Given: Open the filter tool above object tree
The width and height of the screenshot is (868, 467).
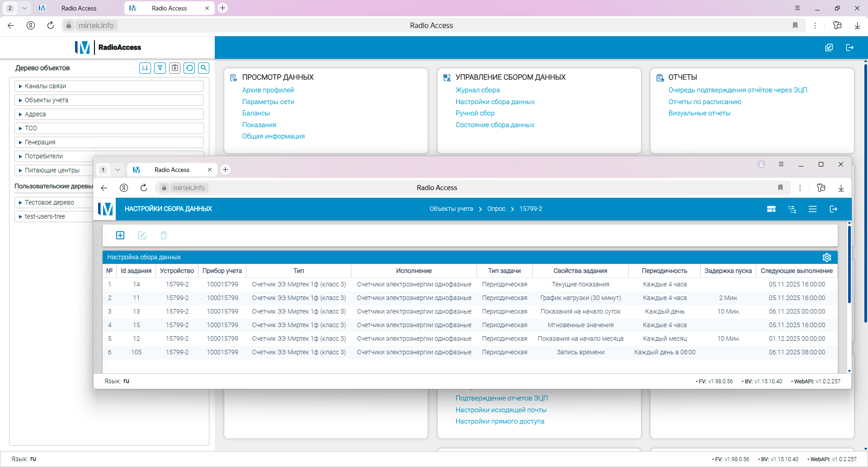Looking at the screenshot, I should pos(160,68).
